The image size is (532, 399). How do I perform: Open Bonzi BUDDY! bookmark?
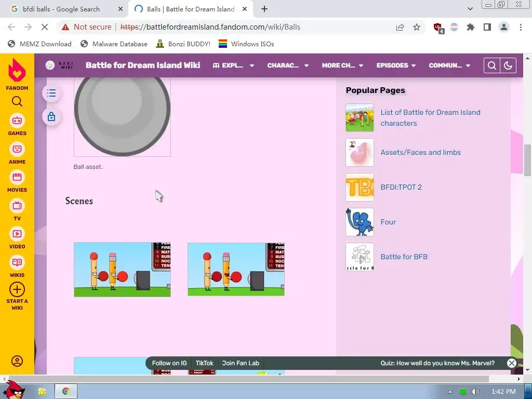tap(183, 44)
